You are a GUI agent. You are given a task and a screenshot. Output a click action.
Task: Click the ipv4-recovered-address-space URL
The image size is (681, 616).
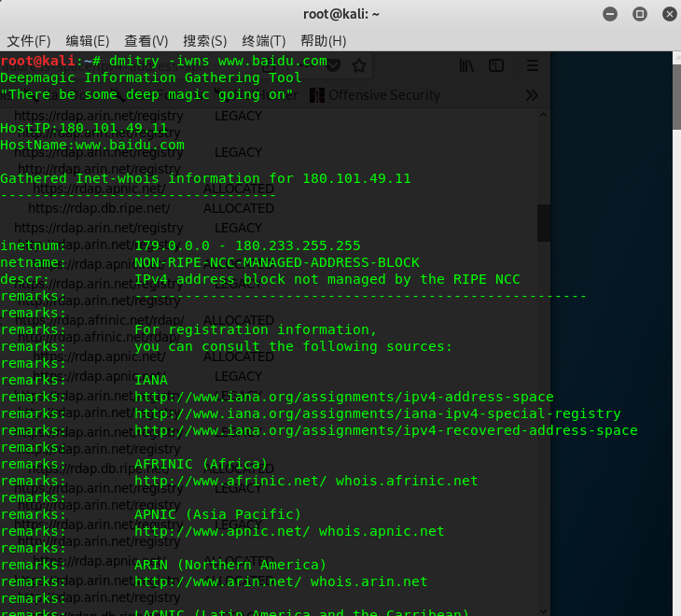[386, 430]
